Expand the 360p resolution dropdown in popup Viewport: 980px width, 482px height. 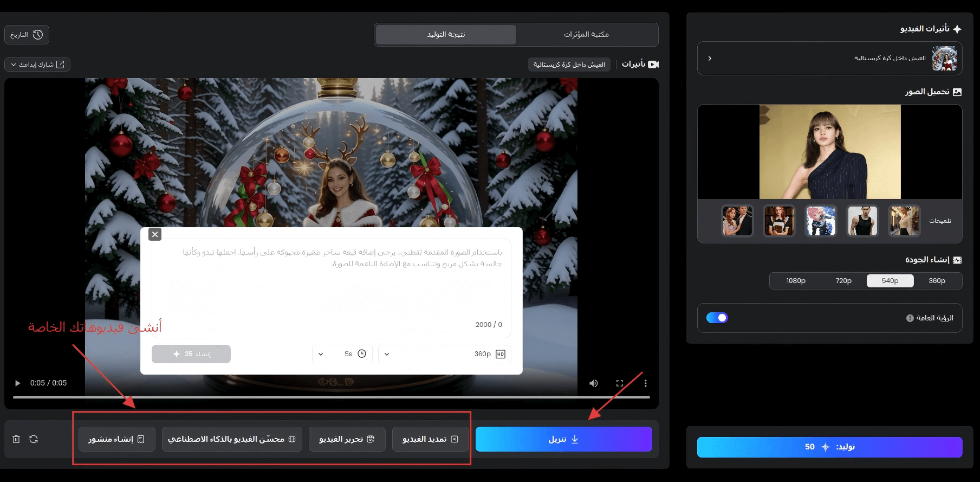(x=444, y=354)
